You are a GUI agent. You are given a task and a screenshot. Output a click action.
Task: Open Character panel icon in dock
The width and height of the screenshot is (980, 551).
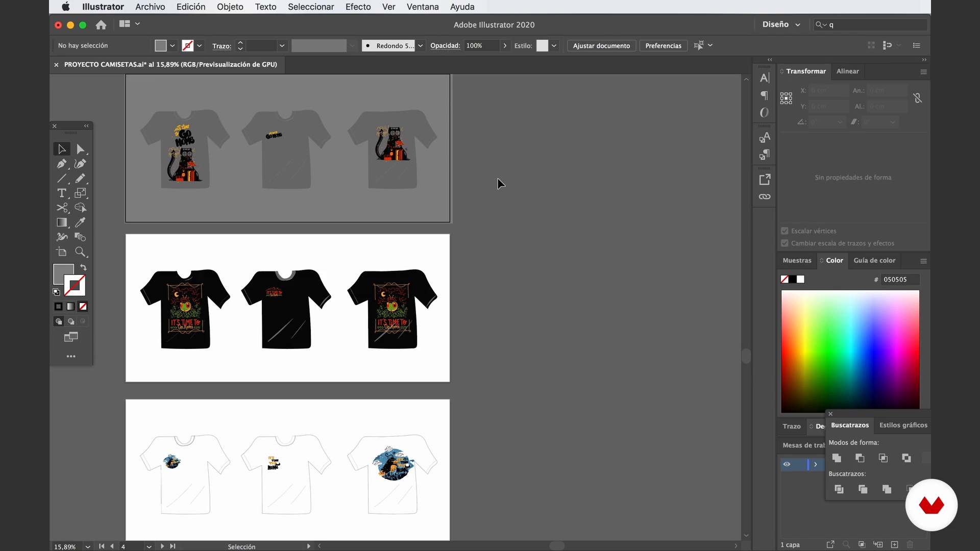pos(765,78)
